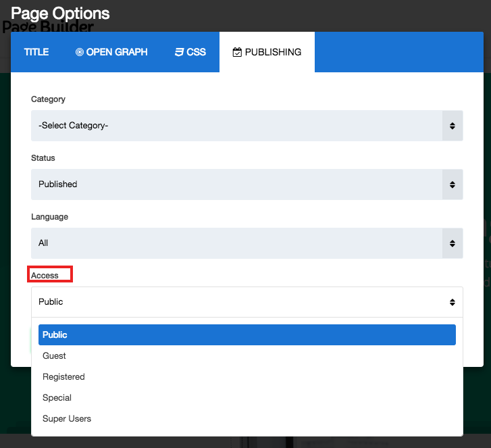Select the PUBLISHING tab

[x=267, y=52]
